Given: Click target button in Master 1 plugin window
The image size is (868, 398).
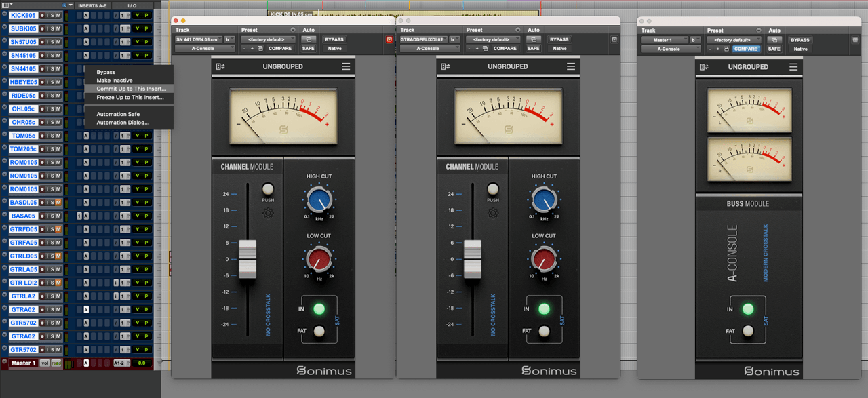Looking at the screenshot, I should (855, 39).
